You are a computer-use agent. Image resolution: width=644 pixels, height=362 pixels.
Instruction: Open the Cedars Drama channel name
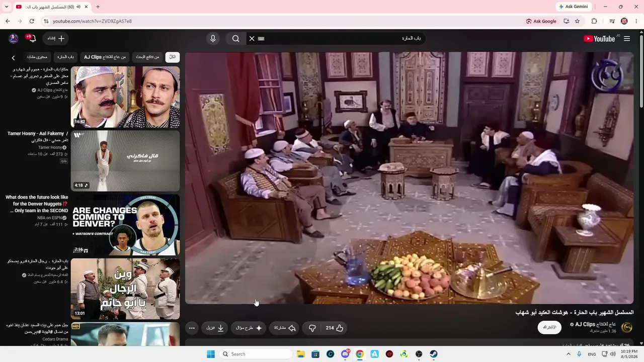(55, 339)
